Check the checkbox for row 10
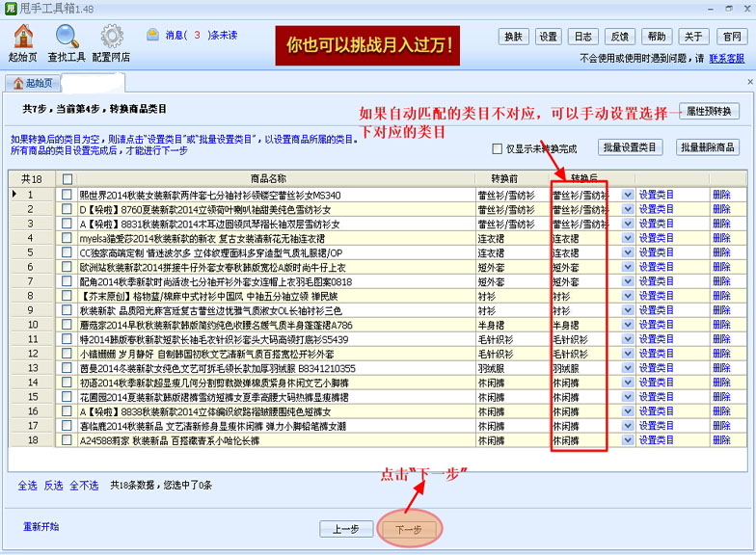Viewport: 756px width, 555px height. coord(67,324)
